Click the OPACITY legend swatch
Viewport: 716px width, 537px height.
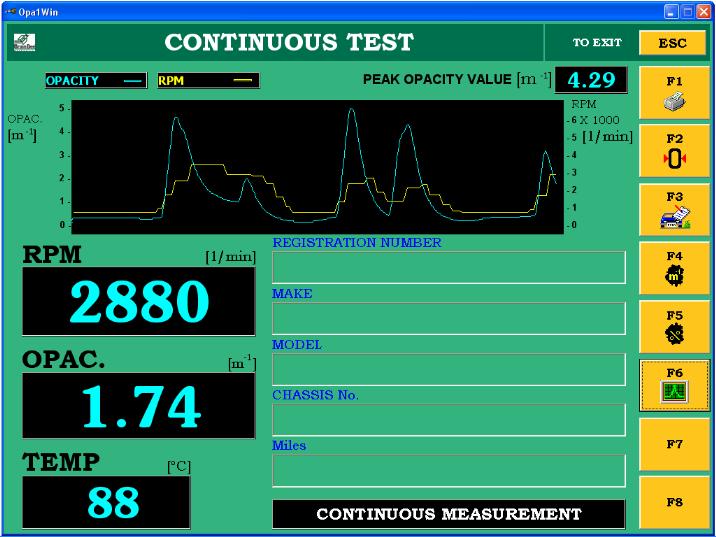[x=96, y=80]
